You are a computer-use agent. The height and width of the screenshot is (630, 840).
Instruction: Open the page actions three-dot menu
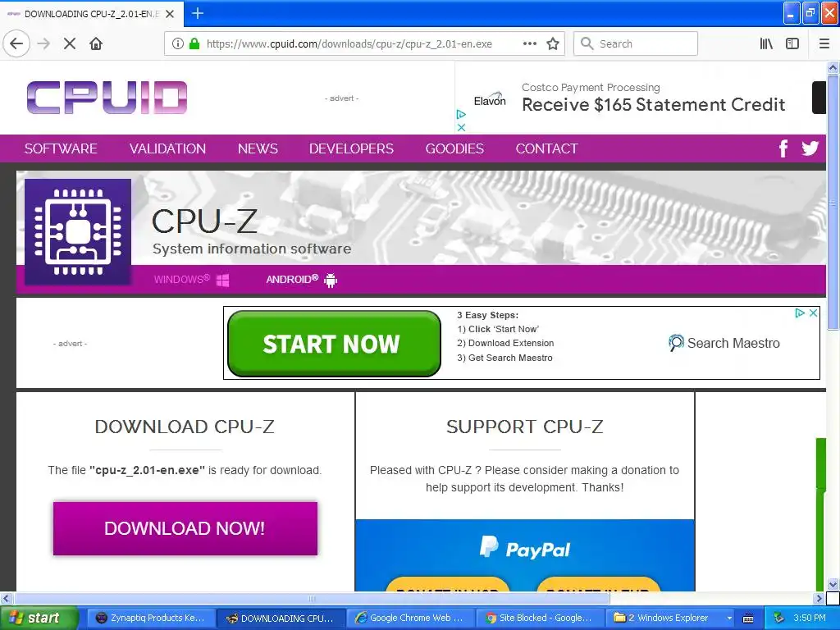(x=529, y=43)
